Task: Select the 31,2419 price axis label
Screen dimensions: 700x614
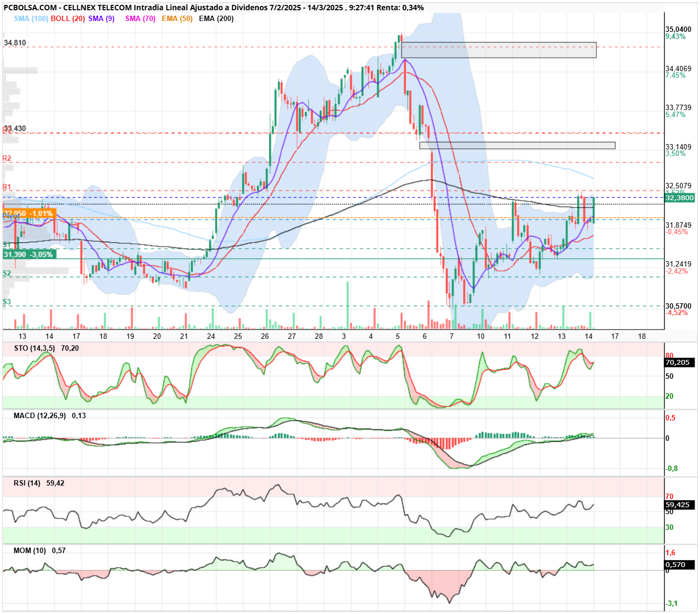Action: (678, 264)
